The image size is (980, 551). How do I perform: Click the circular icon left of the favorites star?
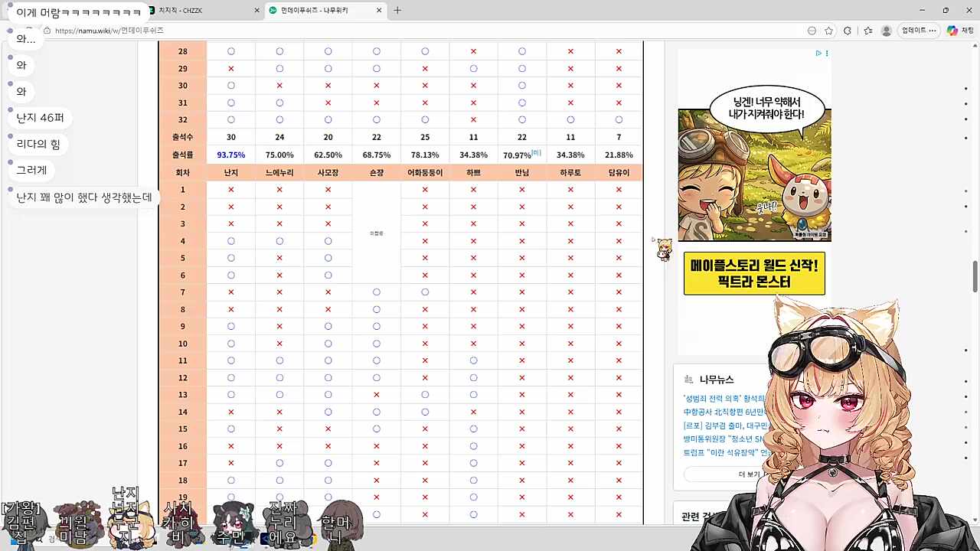coord(812,31)
